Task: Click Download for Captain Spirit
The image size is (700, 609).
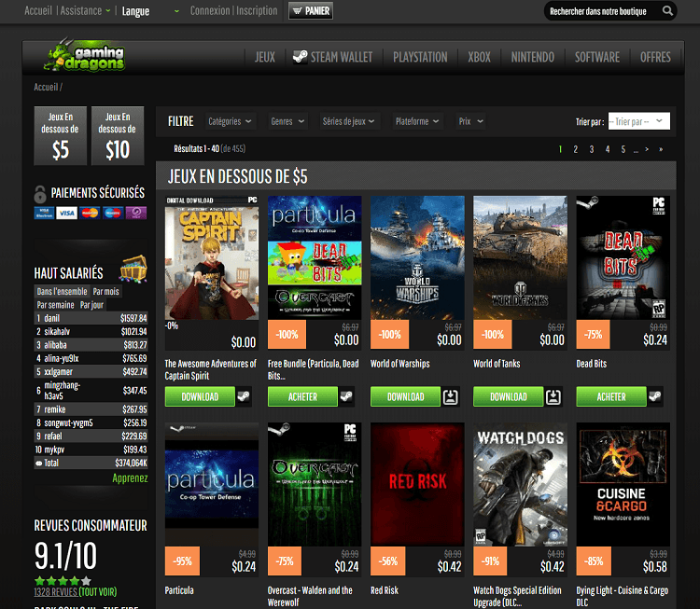Action: [x=200, y=396]
